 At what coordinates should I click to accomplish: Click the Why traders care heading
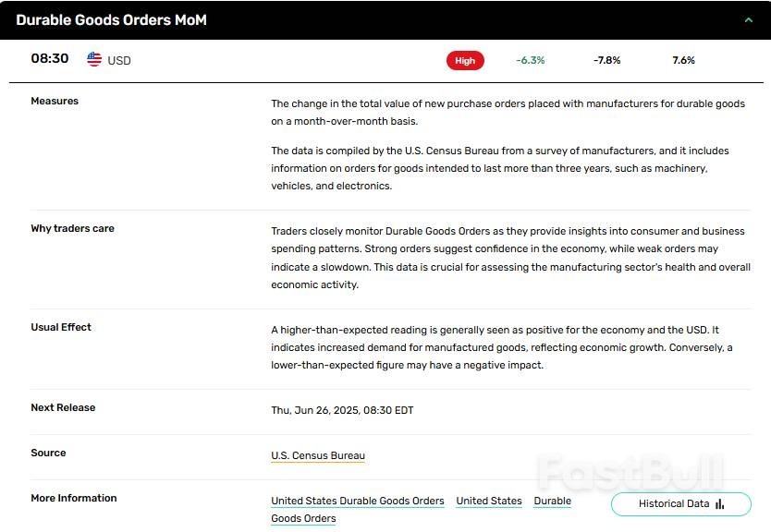(71, 228)
